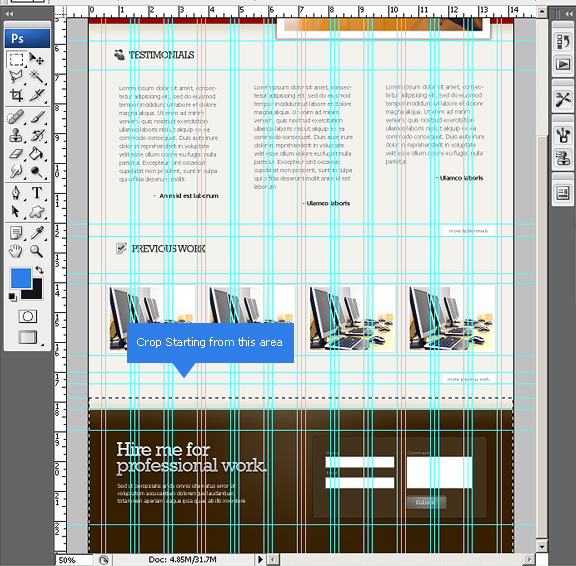The height and width of the screenshot is (566, 576).
Task: Reset to default black and white colors
Action: tap(13, 297)
